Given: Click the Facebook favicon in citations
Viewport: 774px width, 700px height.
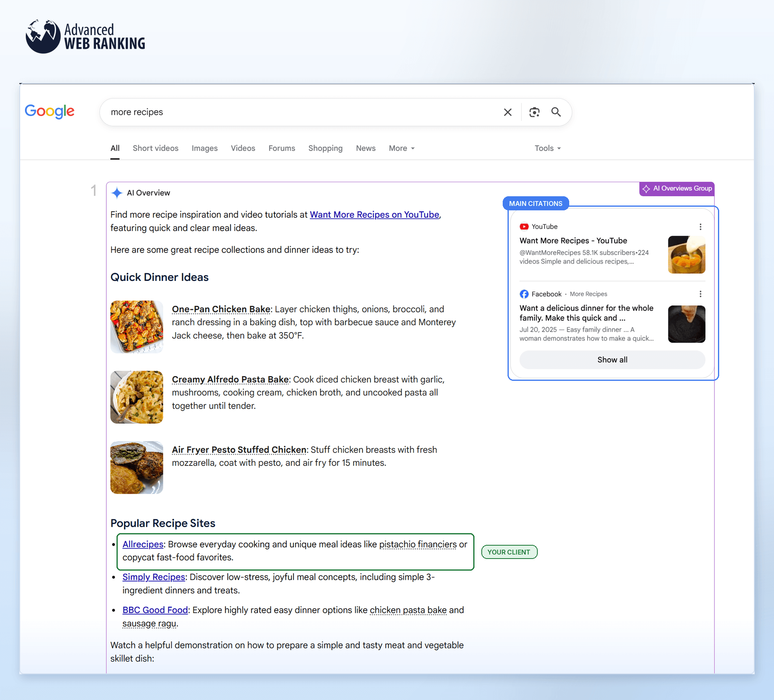Looking at the screenshot, I should (524, 294).
